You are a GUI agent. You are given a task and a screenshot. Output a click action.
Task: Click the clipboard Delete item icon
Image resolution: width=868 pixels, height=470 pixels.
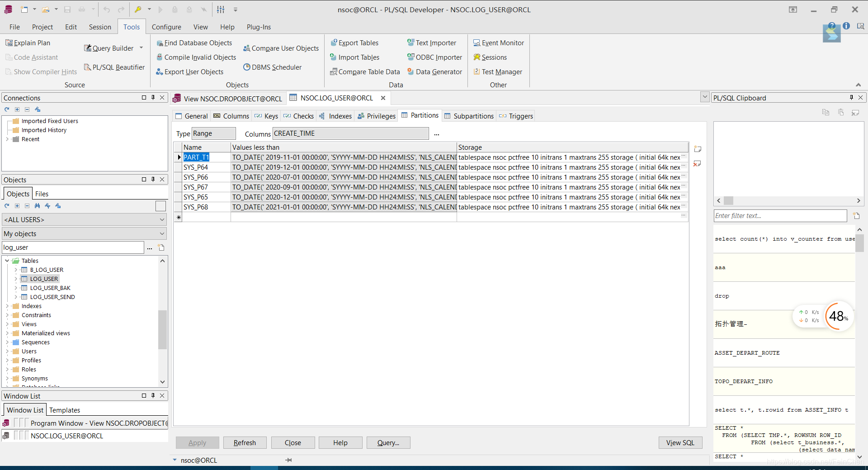point(855,112)
